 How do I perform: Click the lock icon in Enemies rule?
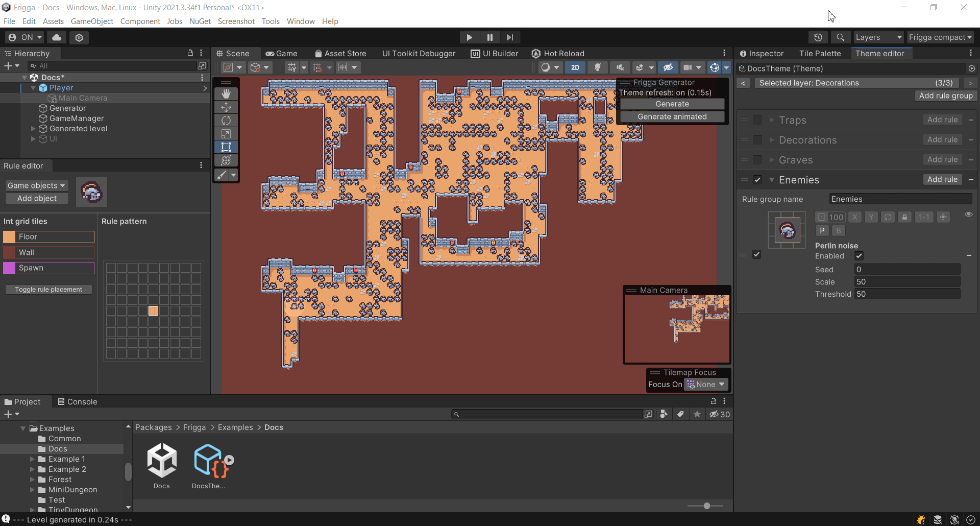[x=904, y=217]
